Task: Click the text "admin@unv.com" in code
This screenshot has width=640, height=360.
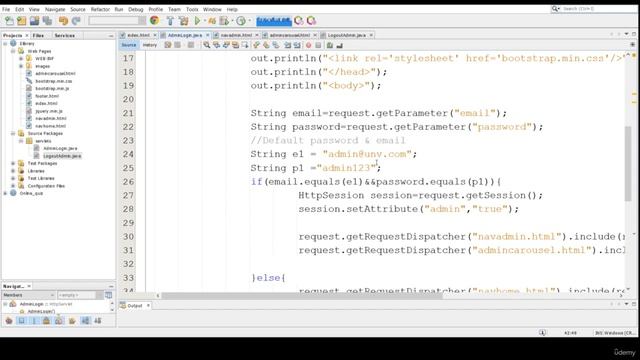Action: (368, 154)
